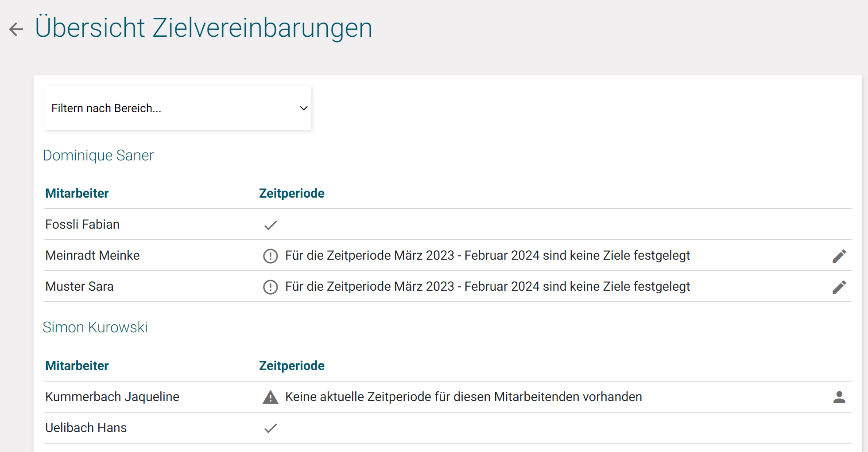Viewport: 868px width, 452px height.
Task: Click checkmark icon for Uelibach Hans
Action: pos(270,428)
